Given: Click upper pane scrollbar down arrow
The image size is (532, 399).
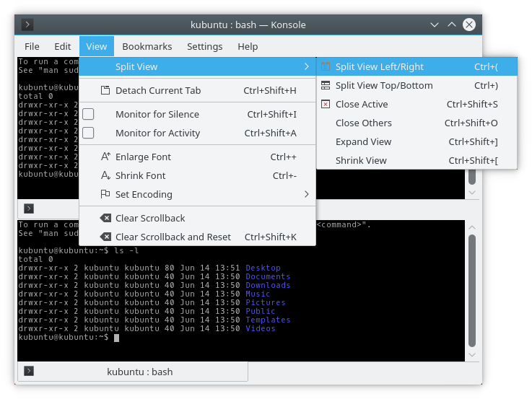Looking at the screenshot, I should (x=472, y=192).
